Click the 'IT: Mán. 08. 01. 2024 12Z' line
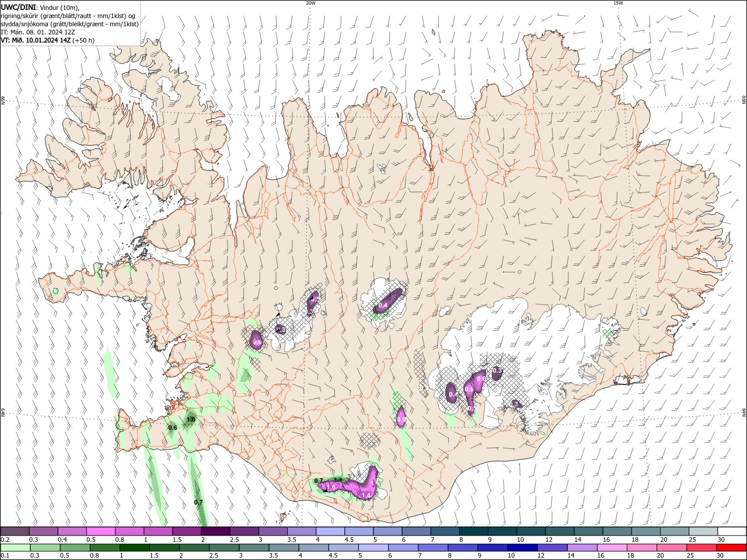 pos(37,32)
